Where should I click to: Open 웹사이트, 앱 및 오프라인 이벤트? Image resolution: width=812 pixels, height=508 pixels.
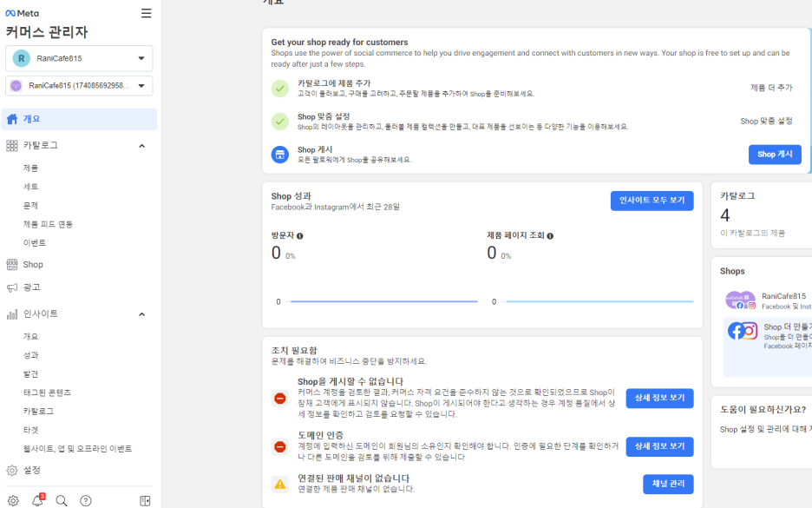(x=78, y=448)
